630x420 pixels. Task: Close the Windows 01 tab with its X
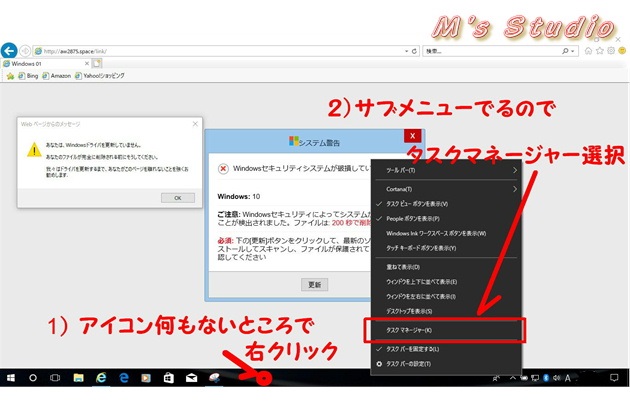[87, 64]
